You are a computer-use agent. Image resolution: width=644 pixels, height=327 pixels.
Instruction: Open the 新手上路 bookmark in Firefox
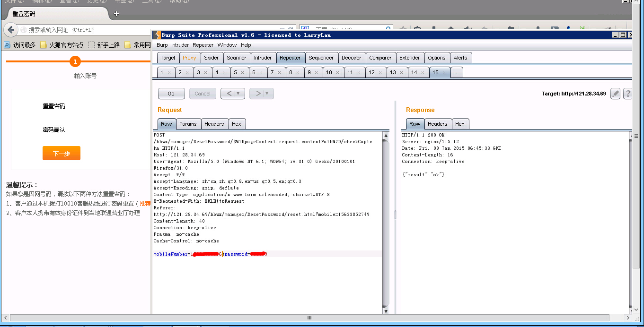point(104,45)
